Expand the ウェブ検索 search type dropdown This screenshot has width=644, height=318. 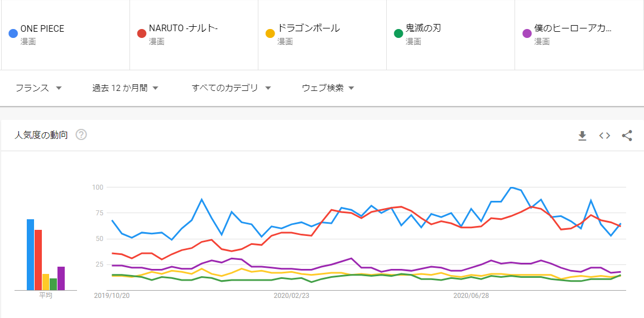coord(328,88)
